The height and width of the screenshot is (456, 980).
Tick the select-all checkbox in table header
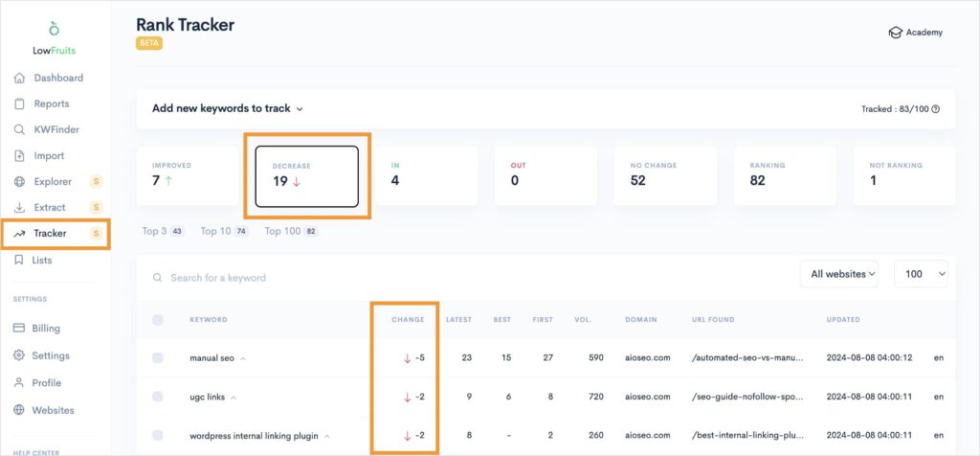(x=158, y=320)
